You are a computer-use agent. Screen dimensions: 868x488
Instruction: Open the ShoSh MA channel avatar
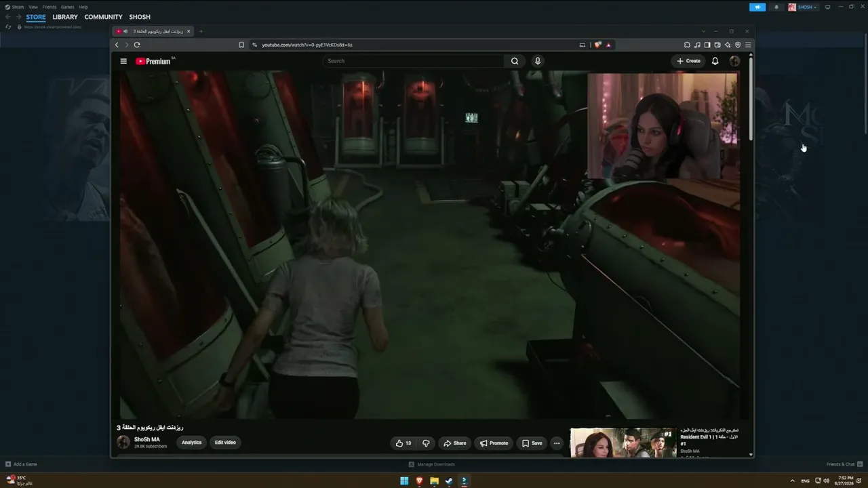tap(123, 443)
